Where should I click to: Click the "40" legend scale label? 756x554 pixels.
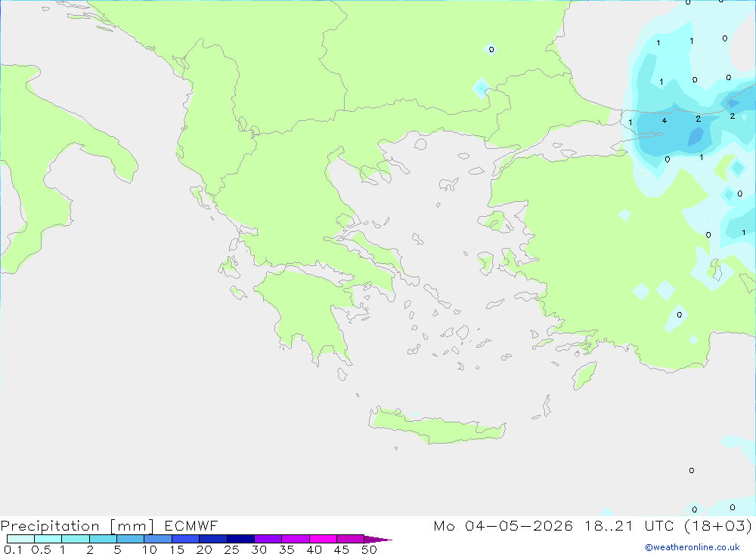[314, 549]
